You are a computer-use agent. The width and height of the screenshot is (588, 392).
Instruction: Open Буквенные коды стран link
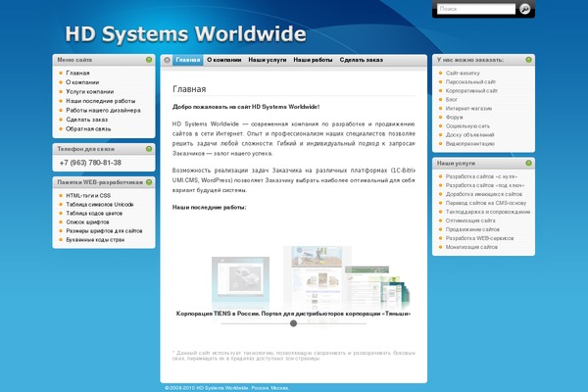(95, 240)
